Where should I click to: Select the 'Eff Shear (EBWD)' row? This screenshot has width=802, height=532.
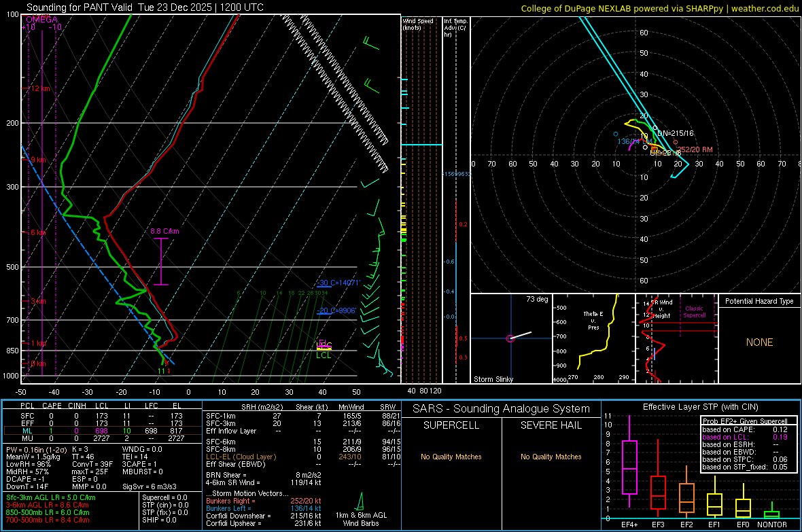pos(303,464)
